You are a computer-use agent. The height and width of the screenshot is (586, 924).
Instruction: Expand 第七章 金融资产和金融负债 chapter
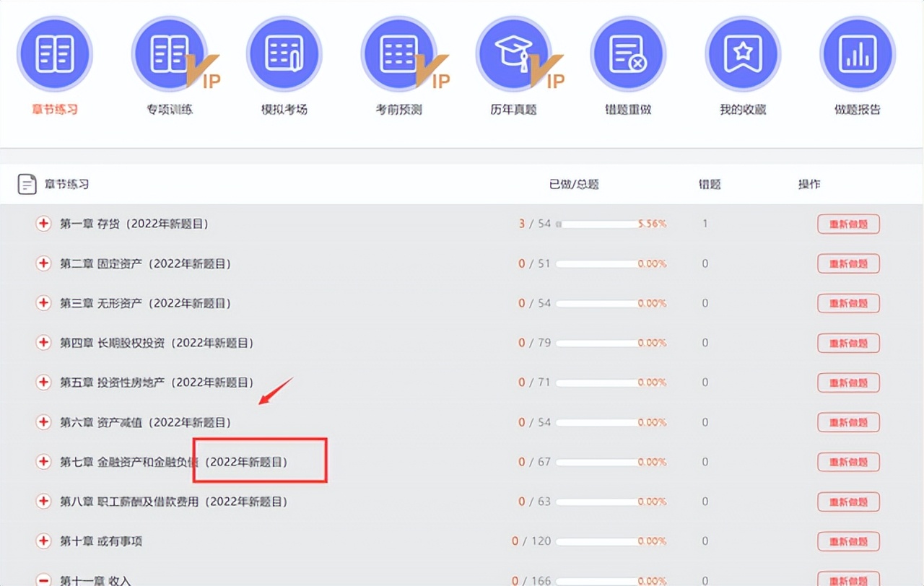(43, 462)
